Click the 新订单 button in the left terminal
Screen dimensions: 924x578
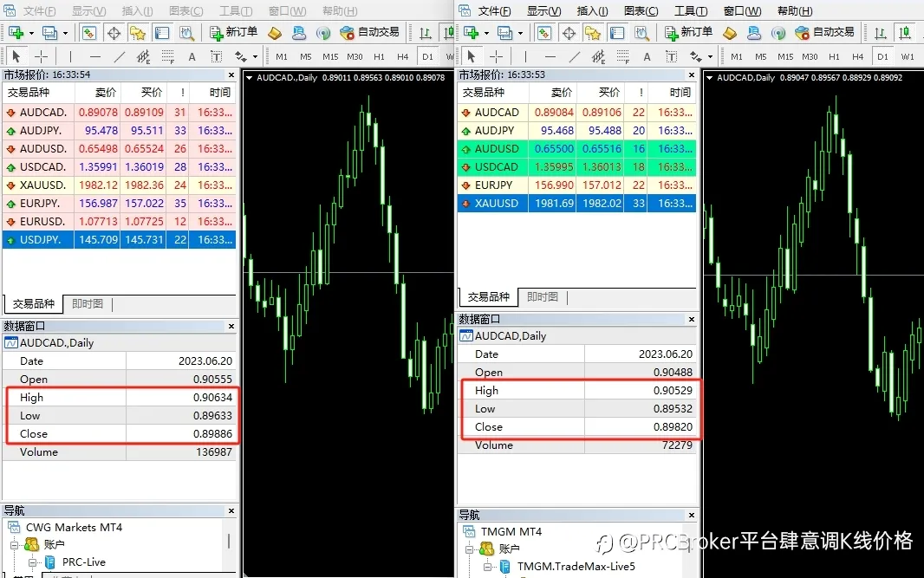[234, 32]
